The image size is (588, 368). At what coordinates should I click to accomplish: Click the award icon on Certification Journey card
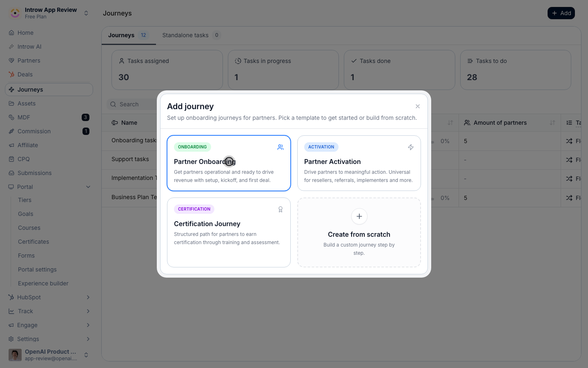point(281,209)
